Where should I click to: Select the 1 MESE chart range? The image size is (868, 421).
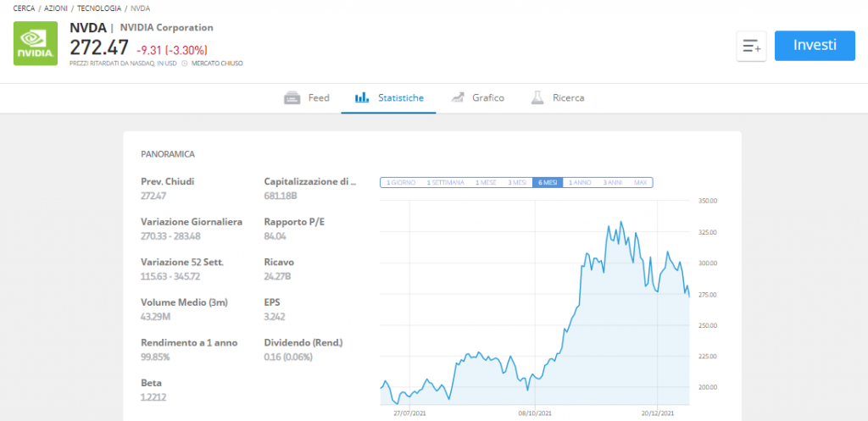[x=486, y=183]
